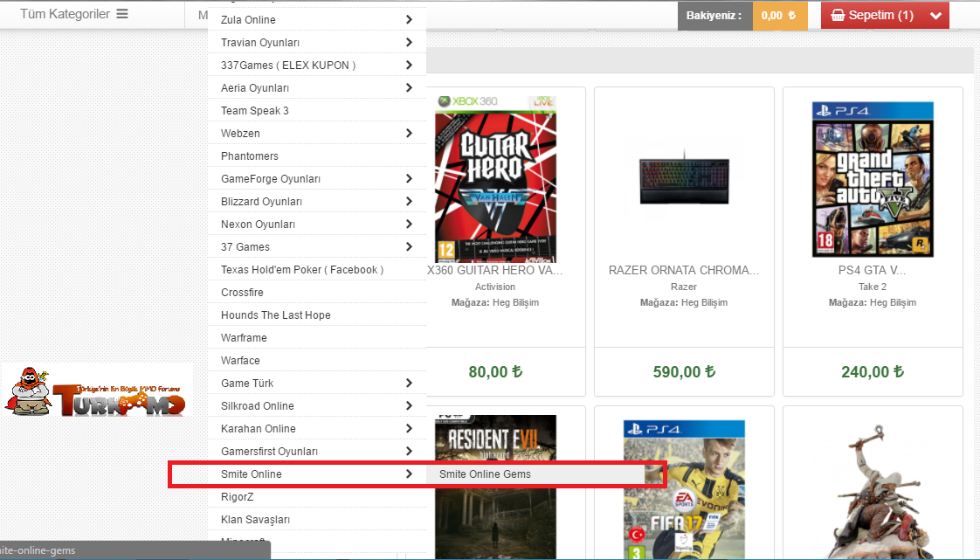The width and height of the screenshot is (980, 560).
Task: Open the Webzen category
Action: (x=240, y=133)
